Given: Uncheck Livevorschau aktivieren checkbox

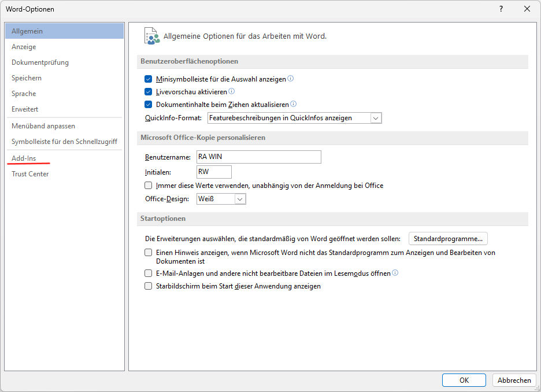Looking at the screenshot, I should (149, 92).
